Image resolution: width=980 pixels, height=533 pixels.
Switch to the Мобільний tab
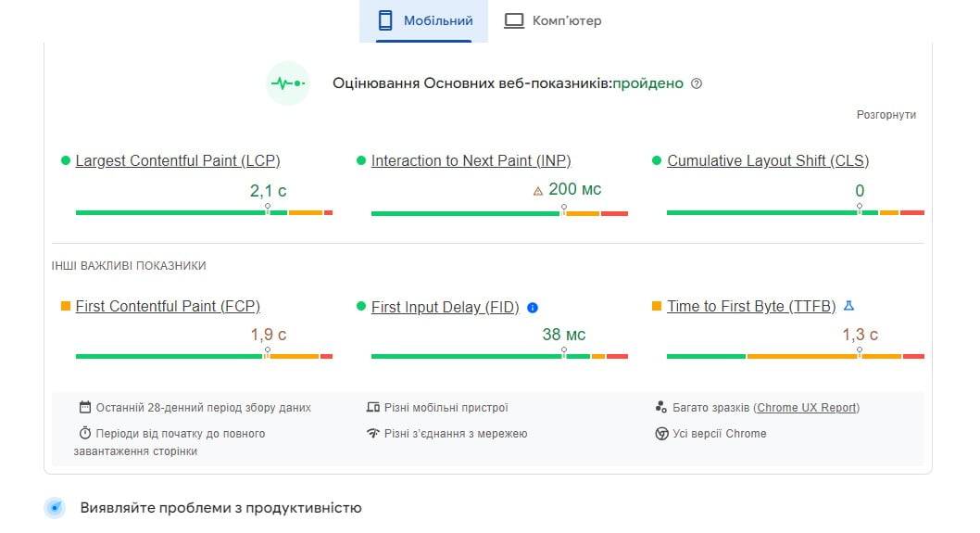click(423, 21)
